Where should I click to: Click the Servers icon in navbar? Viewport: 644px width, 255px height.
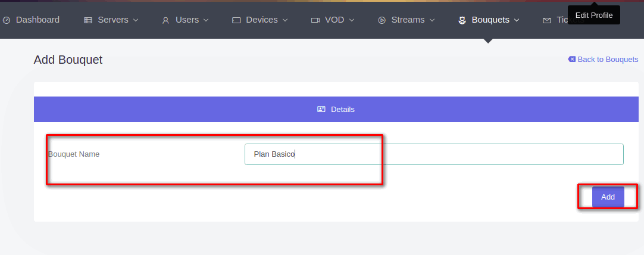(x=88, y=20)
